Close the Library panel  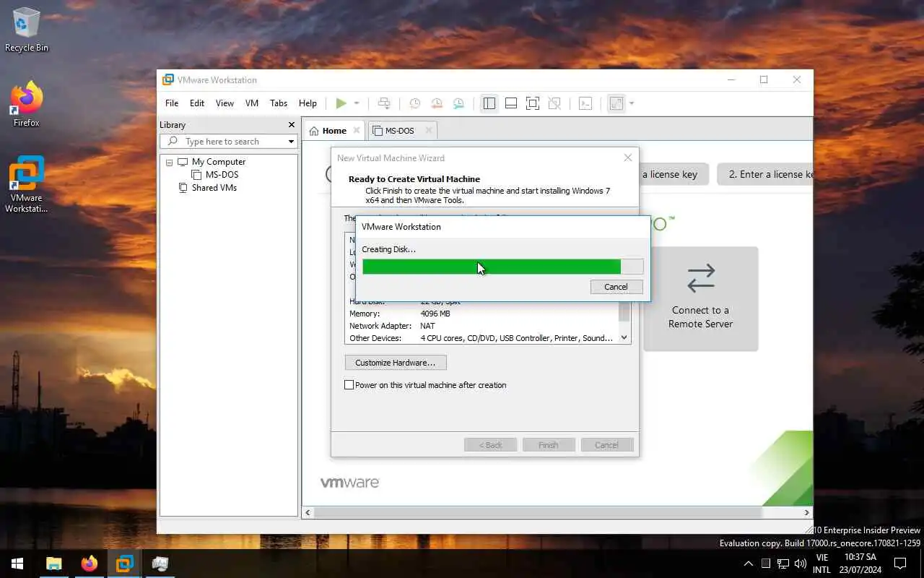292,125
